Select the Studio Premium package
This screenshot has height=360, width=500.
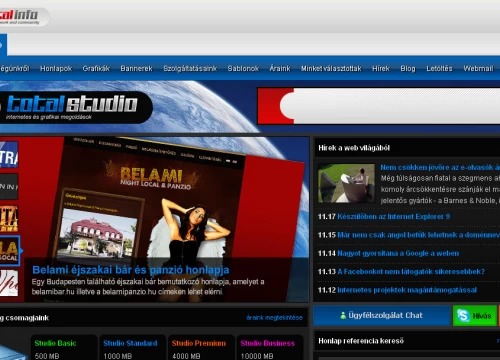click(x=199, y=343)
